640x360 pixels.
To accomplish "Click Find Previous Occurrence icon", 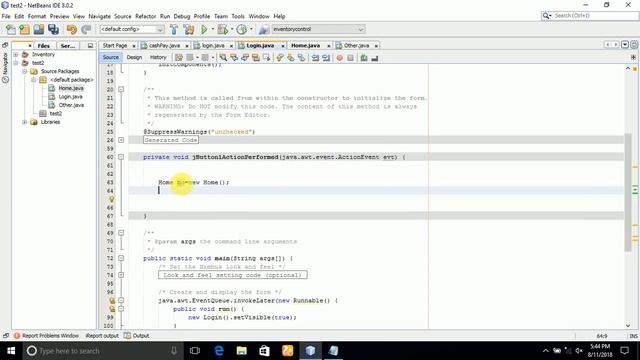I will [234, 58].
